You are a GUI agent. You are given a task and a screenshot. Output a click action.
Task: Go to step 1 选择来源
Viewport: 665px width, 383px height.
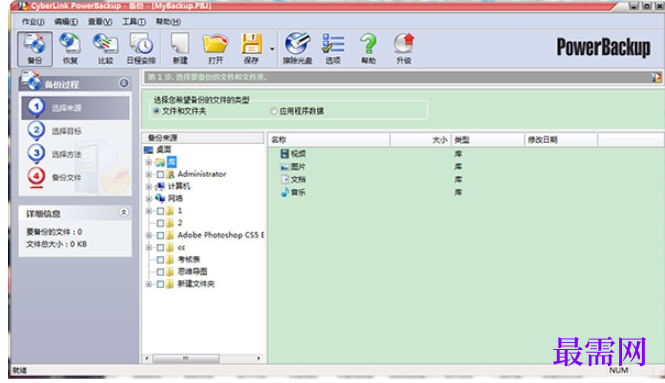point(75,108)
